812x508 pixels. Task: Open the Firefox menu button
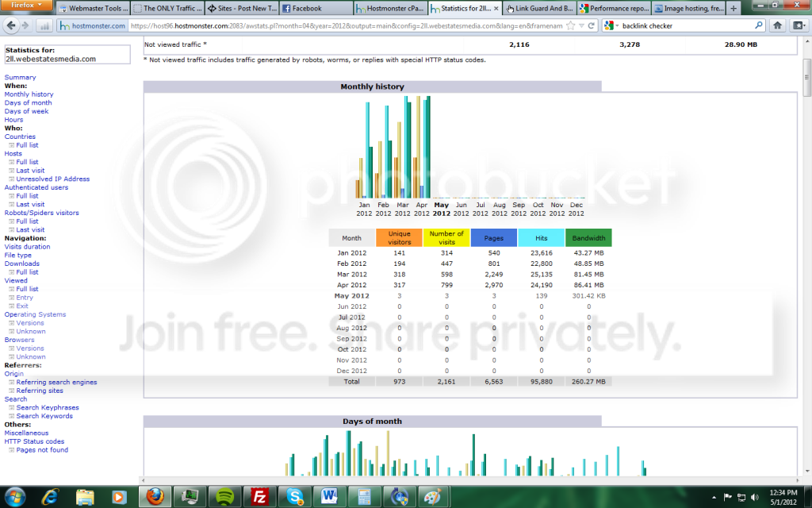tap(26, 6)
